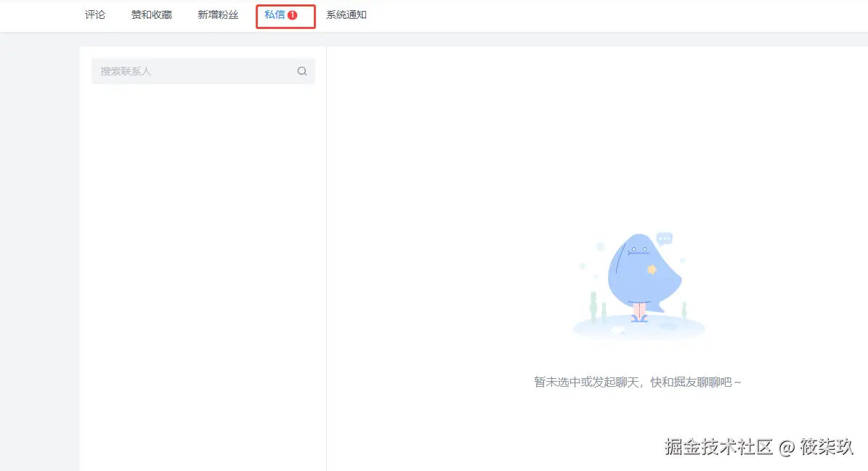Click the empty-state prompt text about chatting

click(638, 381)
